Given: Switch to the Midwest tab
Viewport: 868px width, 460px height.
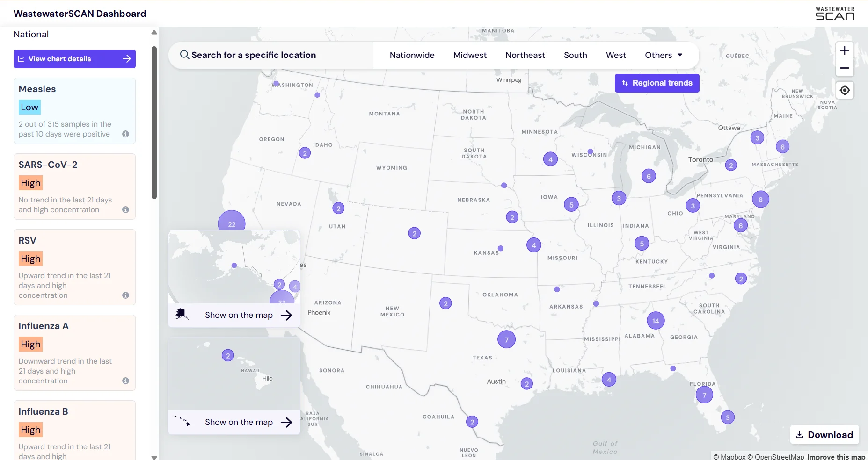Looking at the screenshot, I should coord(470,55).
